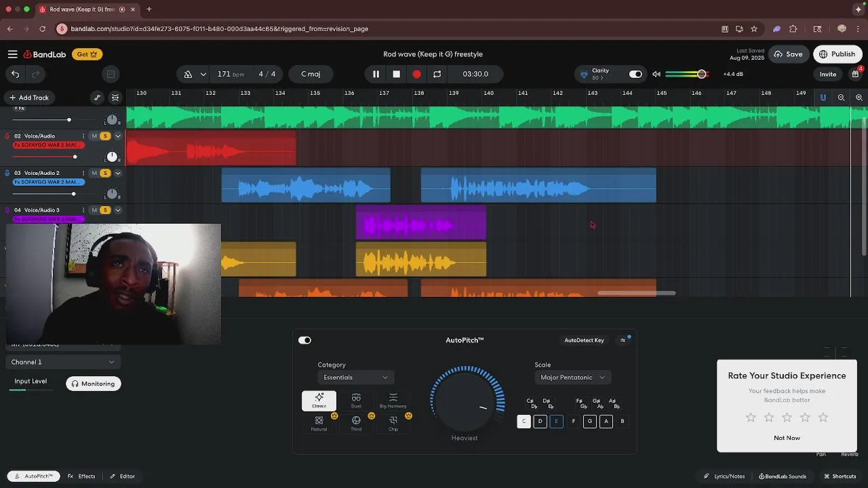Expand track 03 Voice/Audio 2 chevron
Viewport: 868px width, 488px height.
(117, 173)
